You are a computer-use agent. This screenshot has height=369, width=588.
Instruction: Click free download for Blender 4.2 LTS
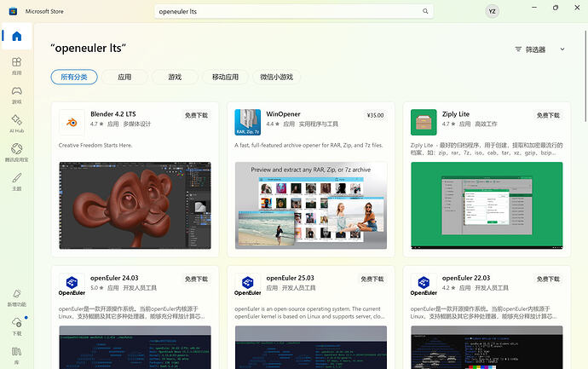(x=196, y=116)
